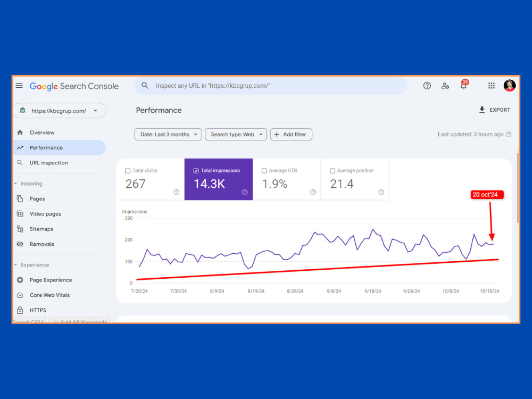This screenshot has height=399, width=532.
Task: Enable the Average position checkbox
Action: point(332,171)
